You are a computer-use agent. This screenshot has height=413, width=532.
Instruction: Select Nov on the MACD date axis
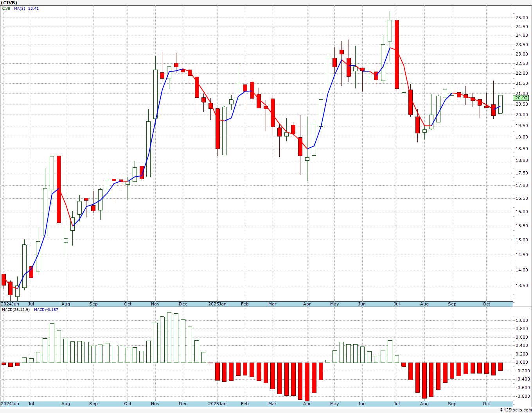click(155, 404)
